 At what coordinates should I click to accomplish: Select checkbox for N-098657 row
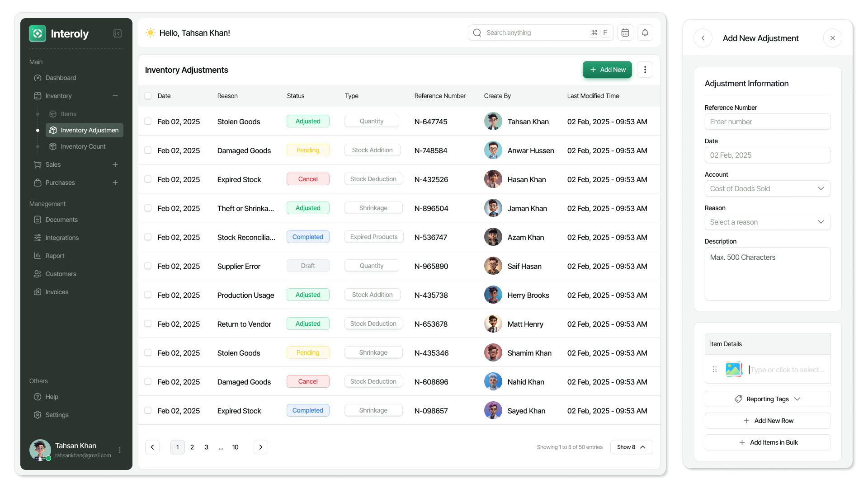tap(148, 410)
